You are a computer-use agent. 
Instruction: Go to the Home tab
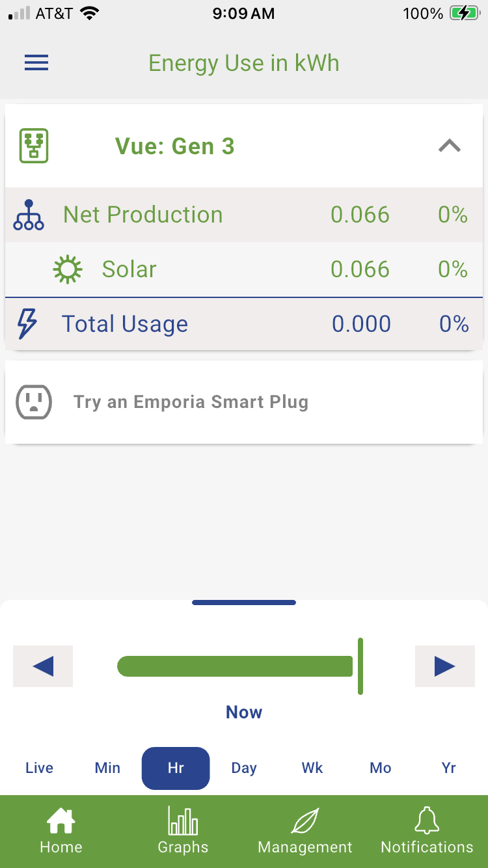[x=61, y=830]
